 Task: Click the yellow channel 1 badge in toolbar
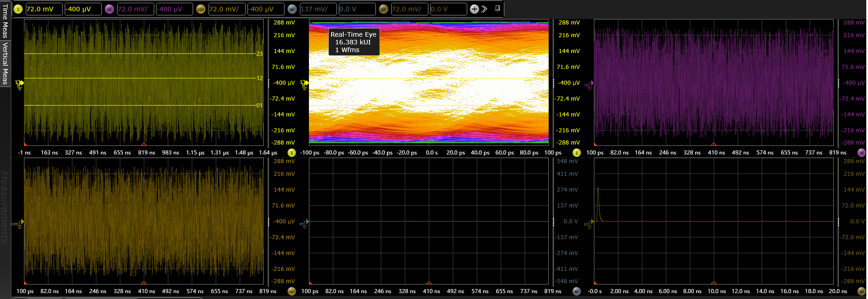[18, 9]
